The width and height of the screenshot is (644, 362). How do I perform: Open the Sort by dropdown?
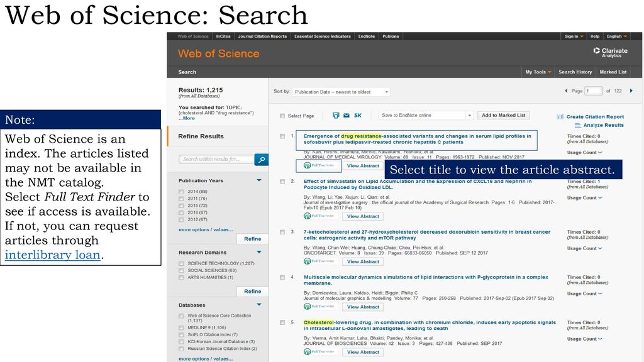coord(341,92)
